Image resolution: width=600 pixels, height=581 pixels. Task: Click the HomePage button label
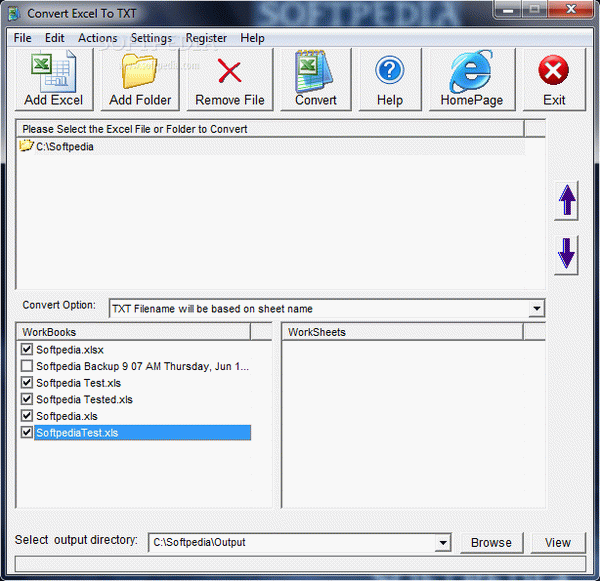tap(472, 100)
